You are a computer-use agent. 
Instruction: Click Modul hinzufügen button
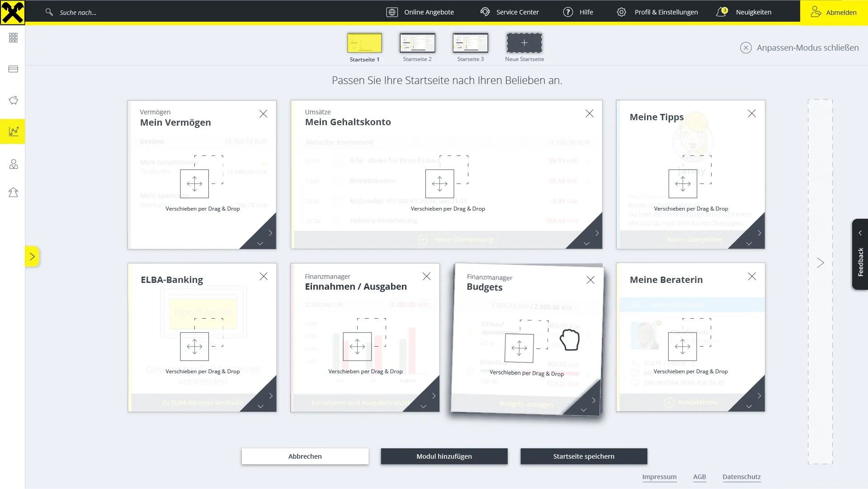[444, 456]
